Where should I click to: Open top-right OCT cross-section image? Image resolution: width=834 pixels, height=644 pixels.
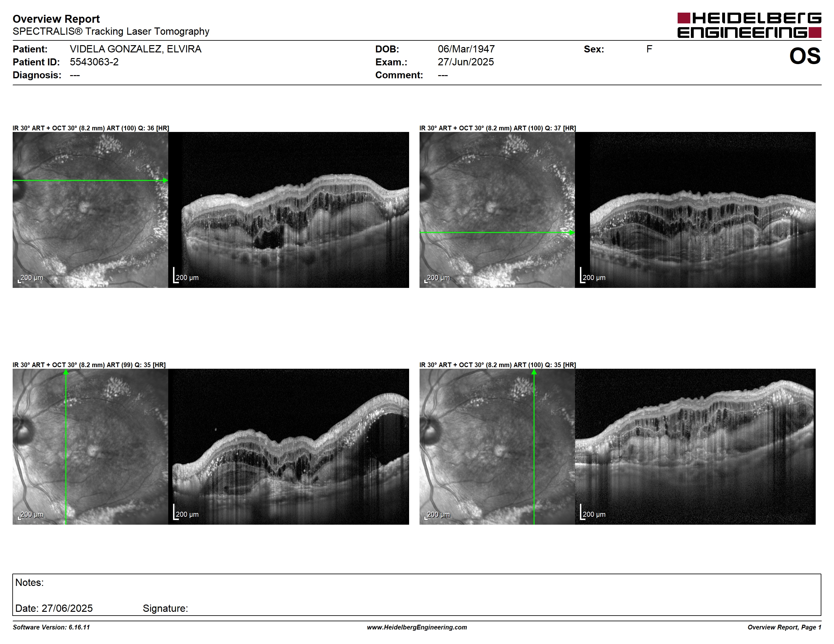click(695, 210)
